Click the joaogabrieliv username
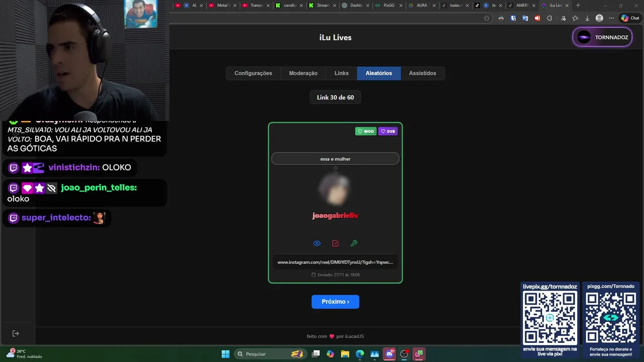The height and width of the screenshot is (362, 644). click(x=335, y=216)
